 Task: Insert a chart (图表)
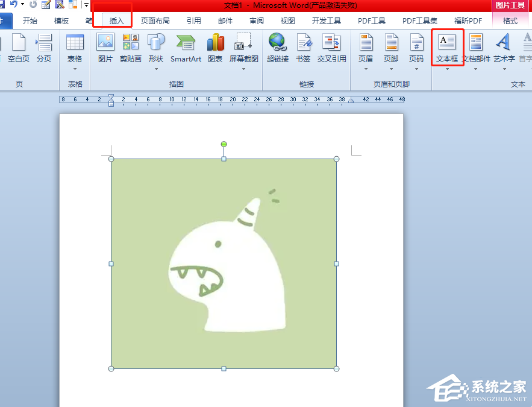[215, 48]
